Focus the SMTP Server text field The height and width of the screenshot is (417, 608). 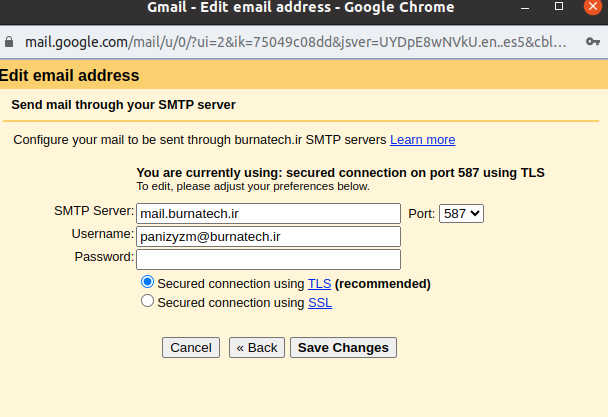tap(268, 213)
